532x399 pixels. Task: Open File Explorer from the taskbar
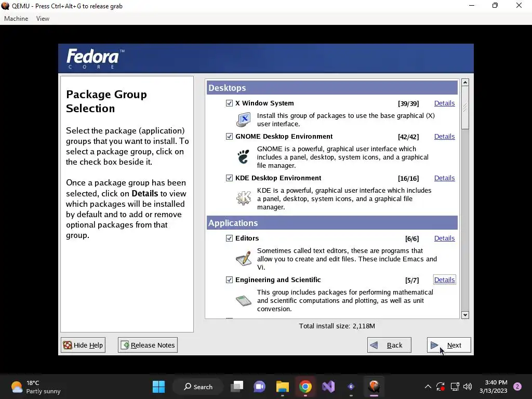pyautogui.click(x=282, y=387)
